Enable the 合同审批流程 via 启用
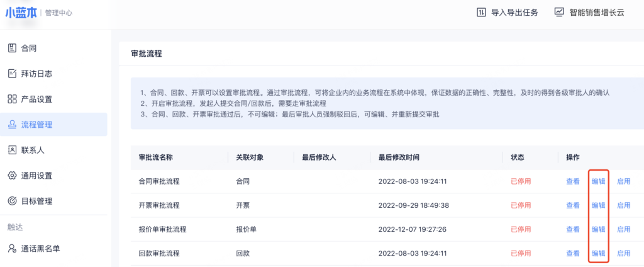The width and height of the screenshot is (644, 267). 623,181
